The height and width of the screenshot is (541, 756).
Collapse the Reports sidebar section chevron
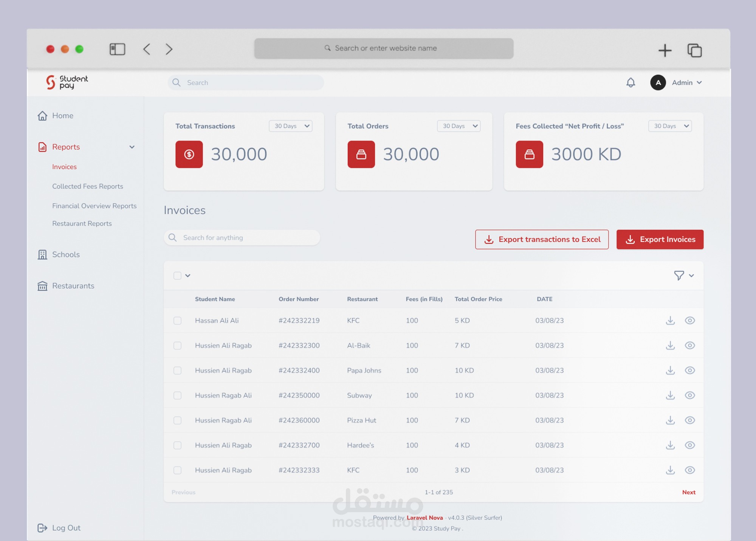pyautogui.click(x=132, y=147)
